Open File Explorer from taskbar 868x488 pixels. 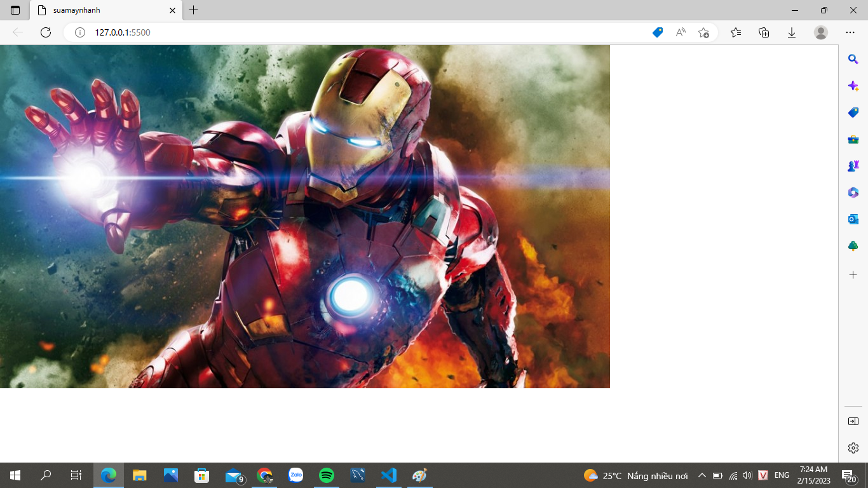[x=140, y=475]
